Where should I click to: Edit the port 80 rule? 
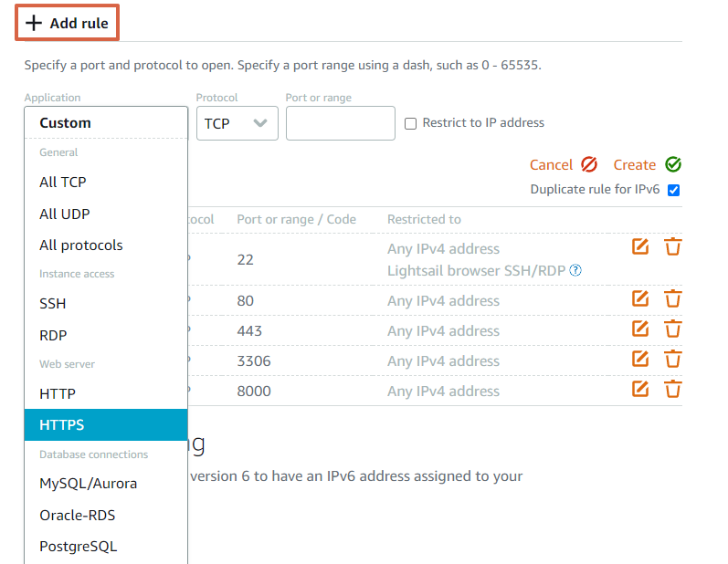tap(640, 298)
